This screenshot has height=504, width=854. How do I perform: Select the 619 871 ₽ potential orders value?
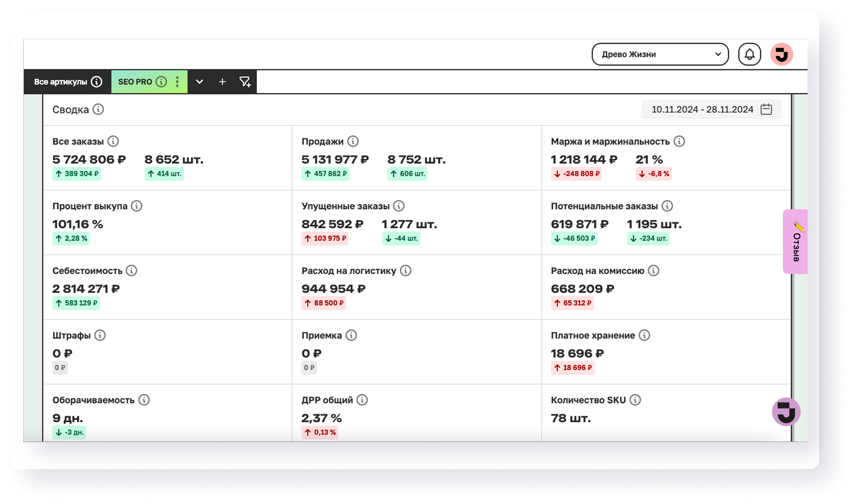[580, 224]
